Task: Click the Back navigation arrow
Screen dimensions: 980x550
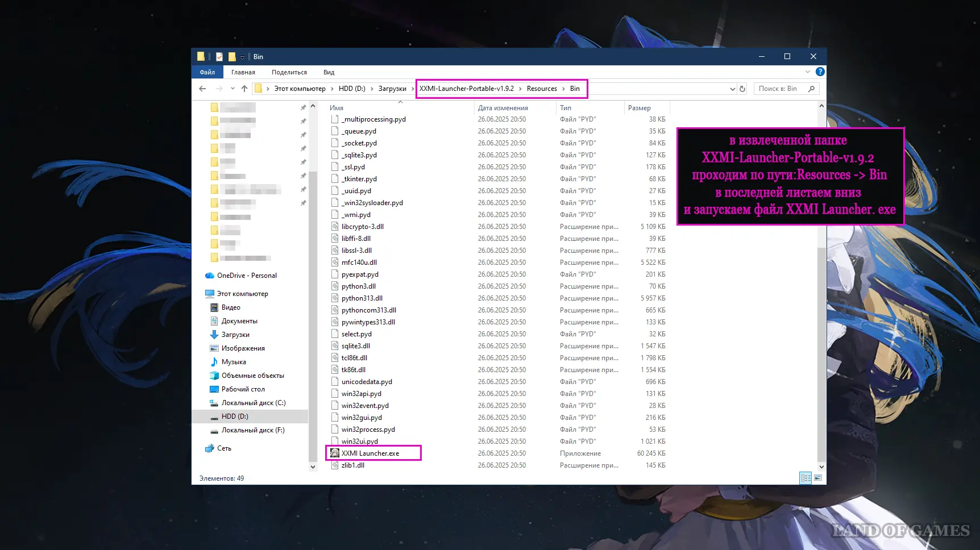Action: [x=202, y=89]
